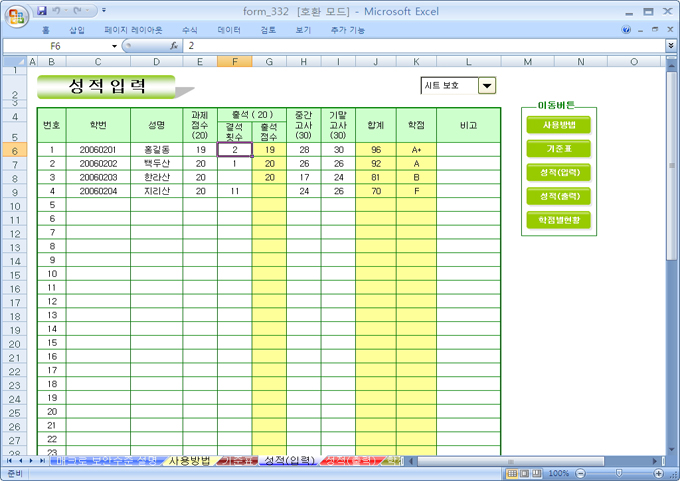Click the 학점별현황 button

559,219
